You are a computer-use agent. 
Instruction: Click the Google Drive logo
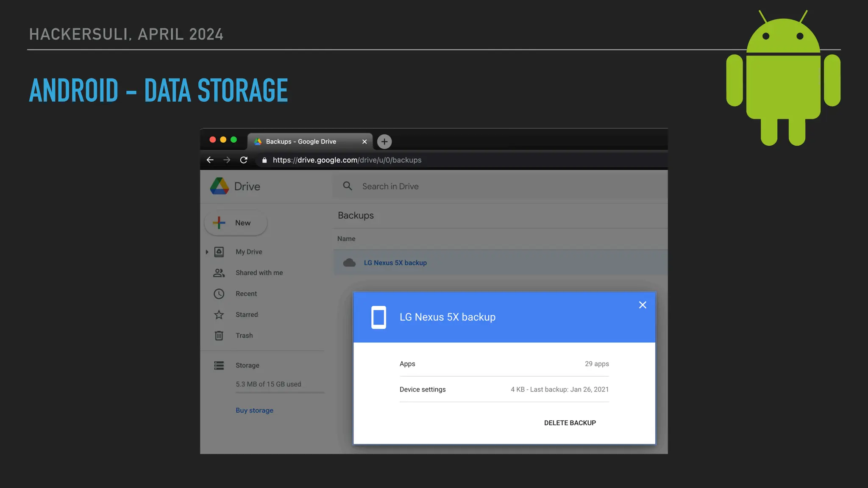pyautogui.click(x=220, y=186)
